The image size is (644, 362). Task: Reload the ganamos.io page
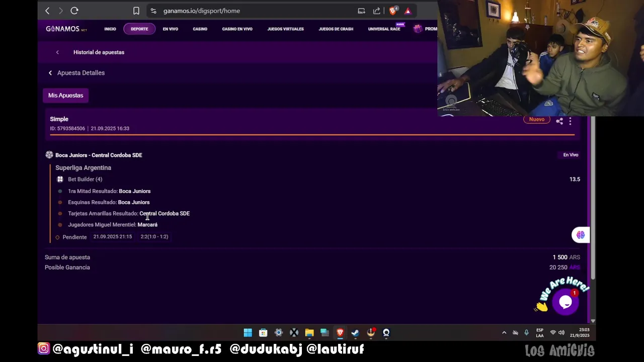(74, 11)
